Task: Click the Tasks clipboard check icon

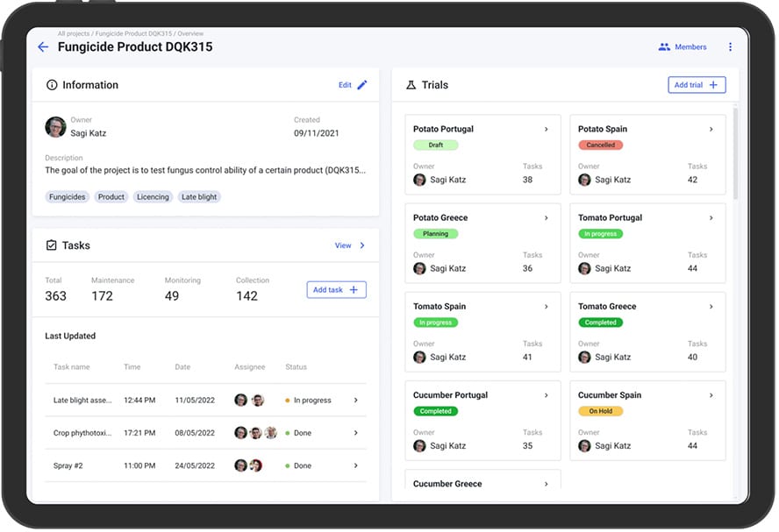Action: [51, 245]
